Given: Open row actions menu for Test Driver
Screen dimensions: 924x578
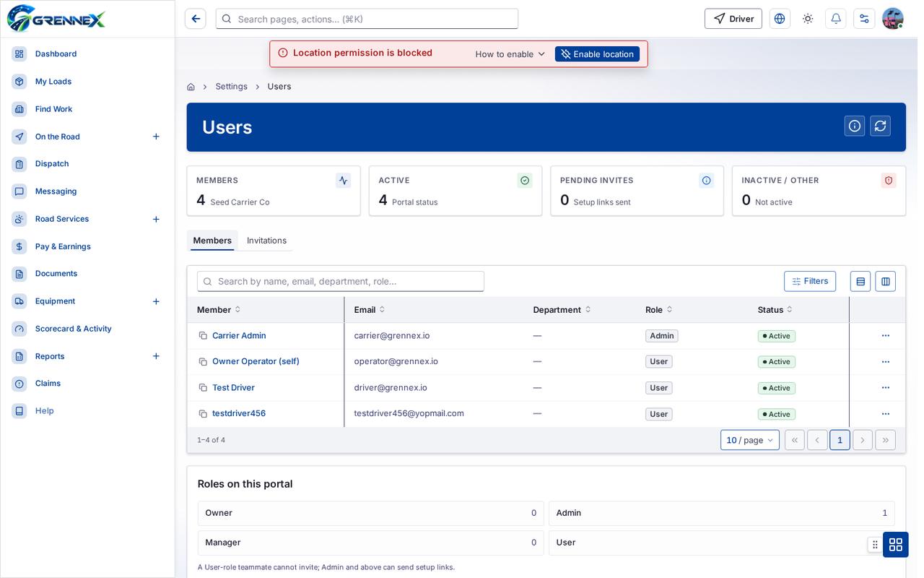Looking at the screenshot, I should (x=886, y=388).
